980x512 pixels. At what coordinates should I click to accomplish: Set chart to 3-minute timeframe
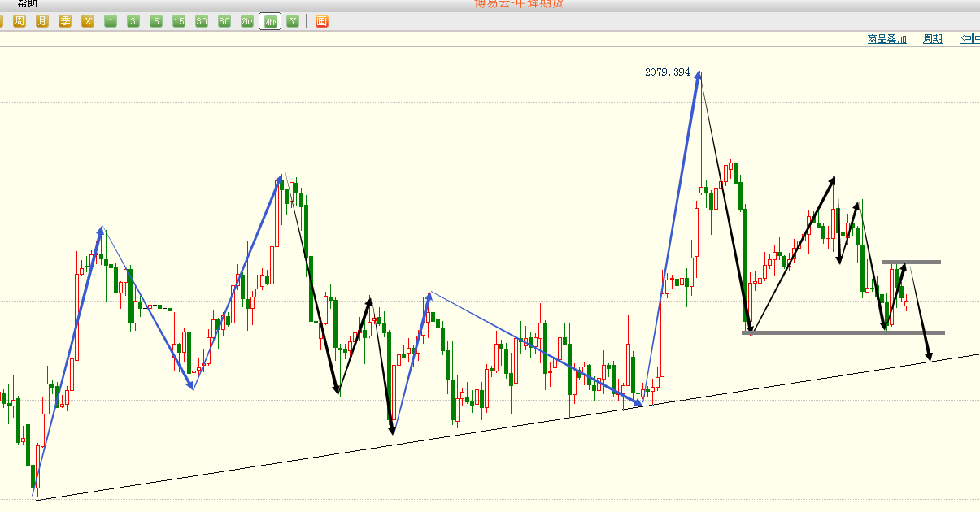coord(133,21)
